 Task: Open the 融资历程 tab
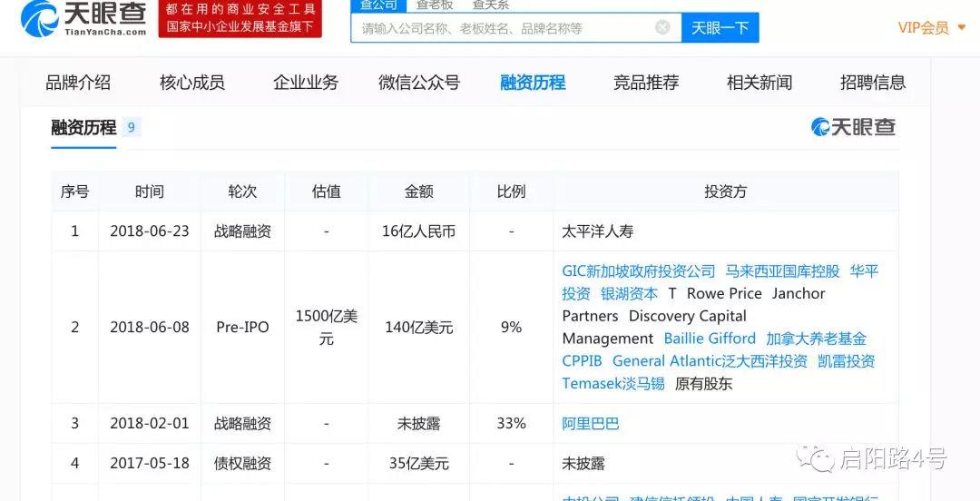(533, 82)
